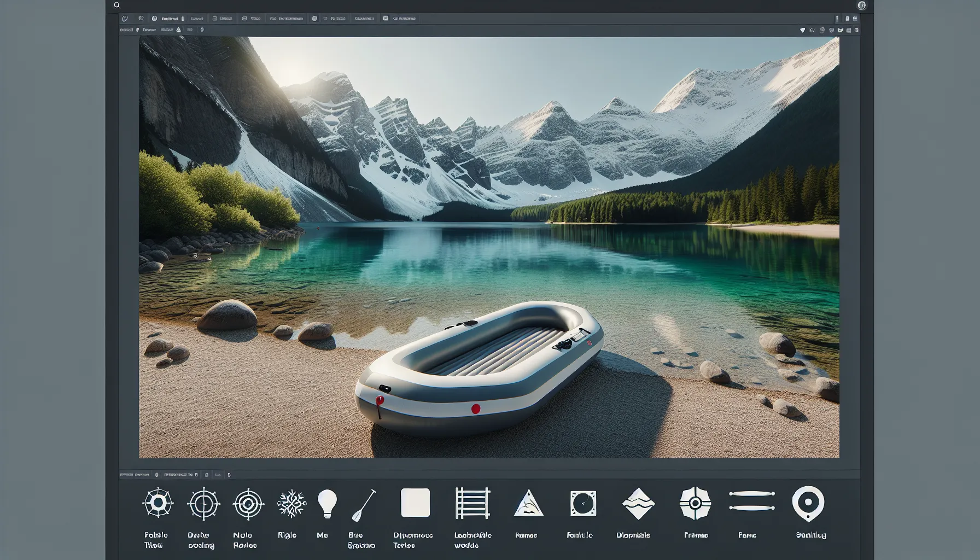Select the blank white square swatch
The height and width of the screenshot is (560, 980).
coord(415,503)
